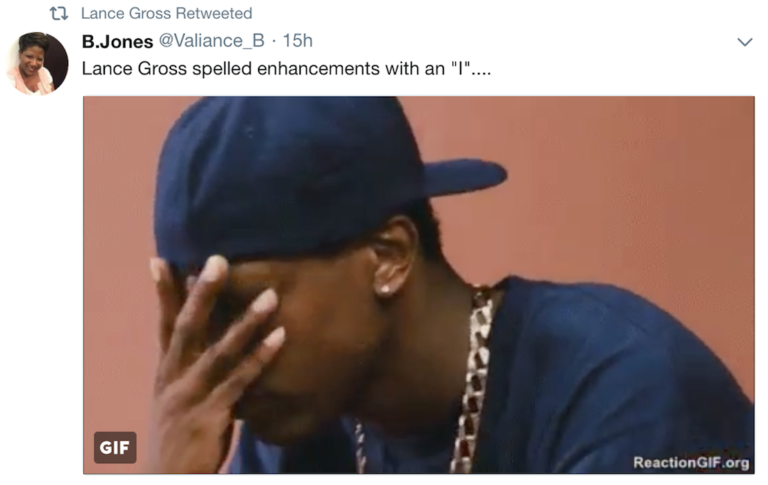Viewport: 768px width, 485px height.
Task: Click the "Lance Gross Retweeted" label
Action: pos(167,13)
